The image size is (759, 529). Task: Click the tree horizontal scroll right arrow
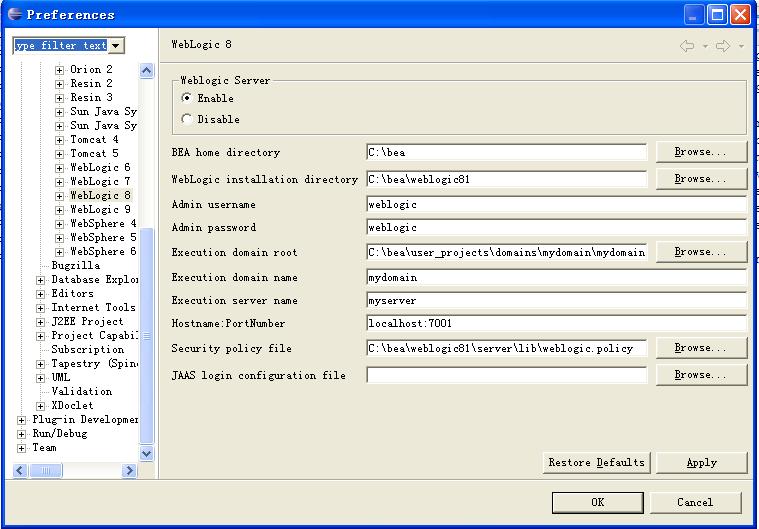point(129,470)
